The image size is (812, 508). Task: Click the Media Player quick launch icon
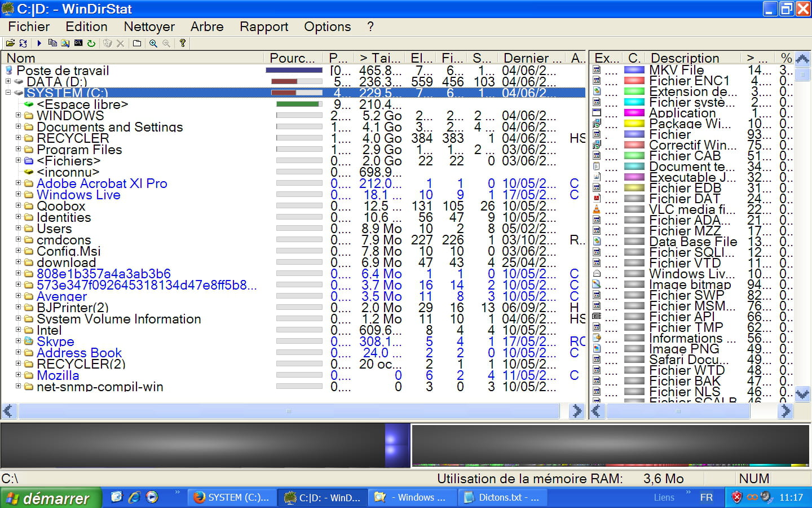(152, 497)
